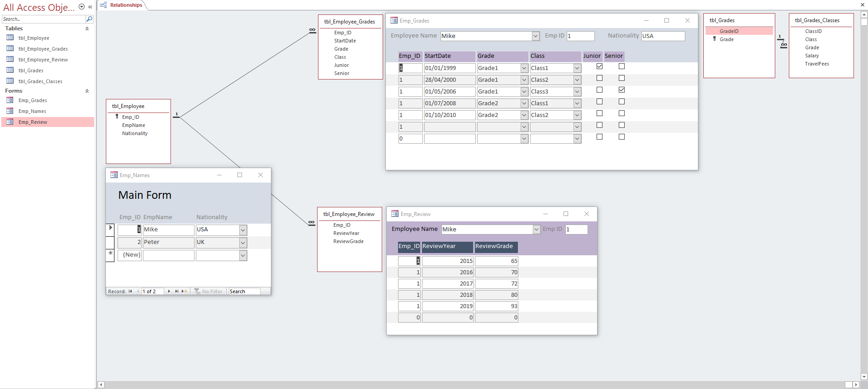The width and height of the screenshot is (868, 389).
Task: Click the form icon in the Emp_Review window title
Action: coord(395,214)
